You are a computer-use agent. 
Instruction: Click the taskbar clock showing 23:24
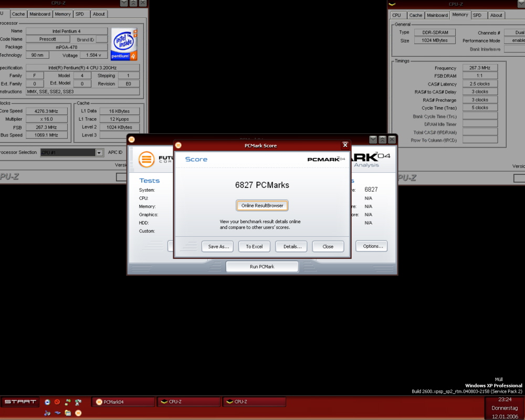pos(505,400)
